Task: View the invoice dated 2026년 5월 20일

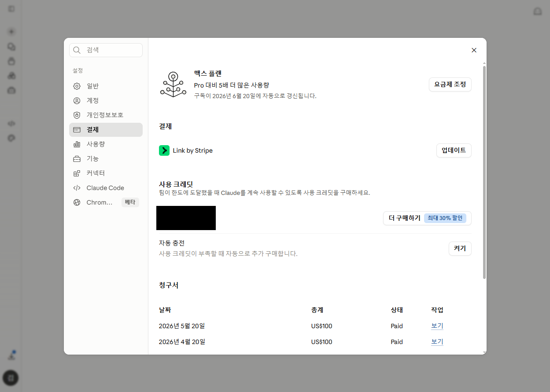Action: pyautogui.click(x=437, y=326)
